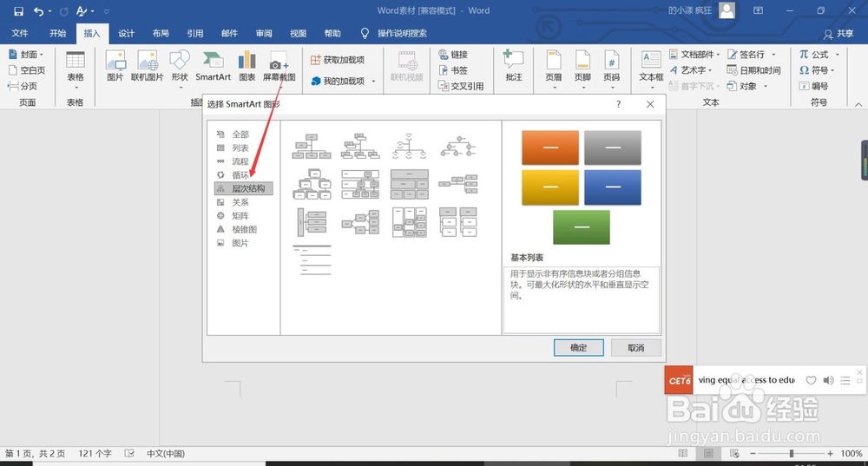Click 中文(中国) language in status bar
The width and height of the screenshot is (868, 466).
click(166, 453)
